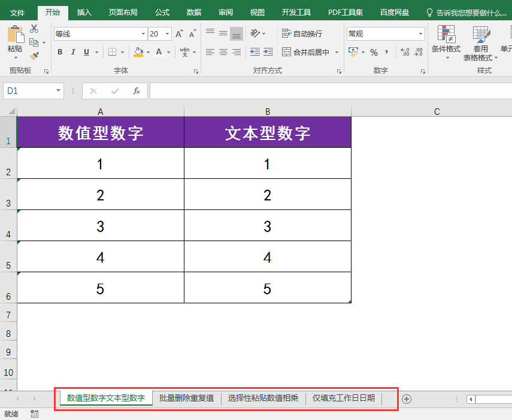Click 自动换行 wrap text button
Image resolution: width=512 pixels, height=420 pixels.
click(x=302, y=34)
